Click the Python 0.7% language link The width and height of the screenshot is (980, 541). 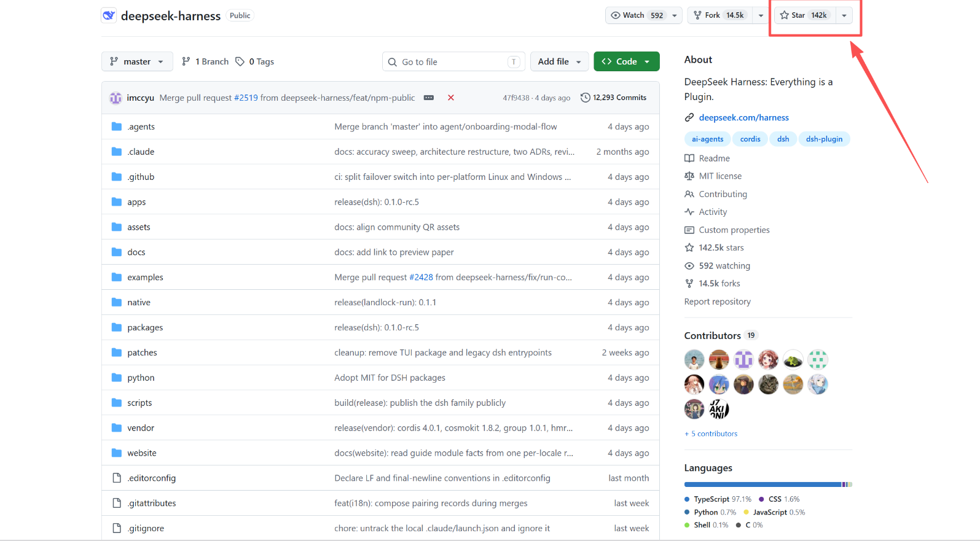(710, 512)
